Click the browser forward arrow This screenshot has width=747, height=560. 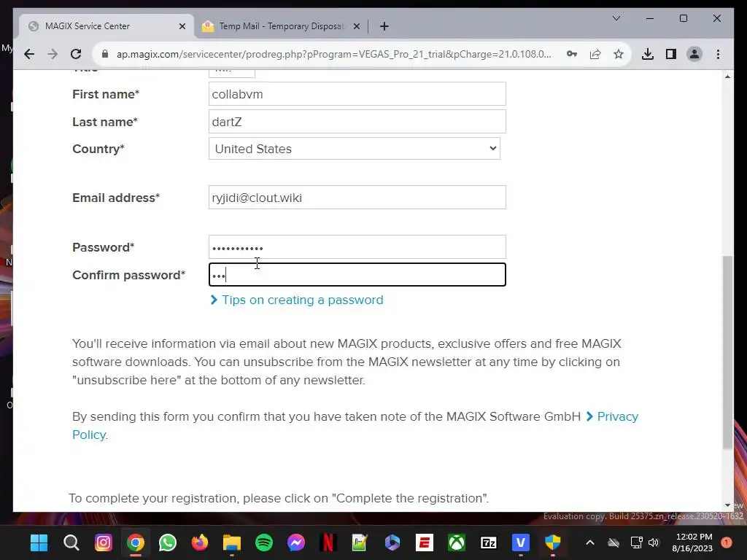53,54
